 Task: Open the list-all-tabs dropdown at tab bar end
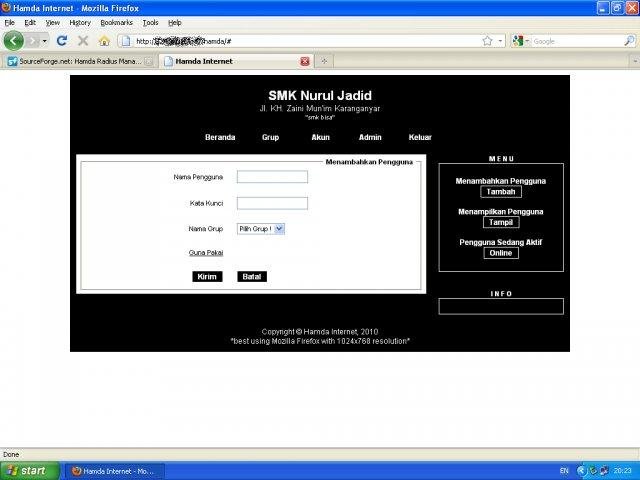(x=635, y=61)
